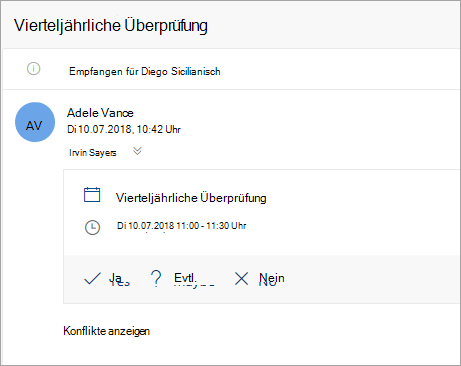
Task: Click the clock icon beside the meeting time
Action: pyautogui.click(x=92, y=227)
